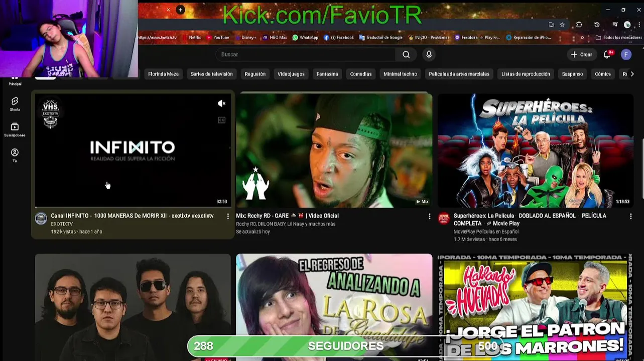Screen dimensions: 644x361
Task: Open options menu for Rochy RD mix
Action: pyautogui.click(x=429, y=216)
